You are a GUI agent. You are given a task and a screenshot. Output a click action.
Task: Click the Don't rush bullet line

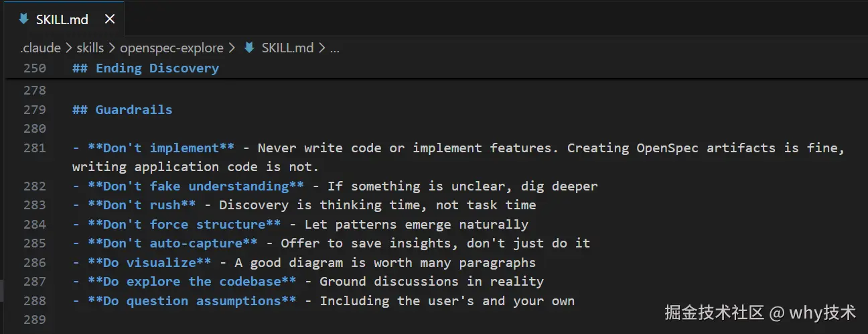tap(304, 205)
